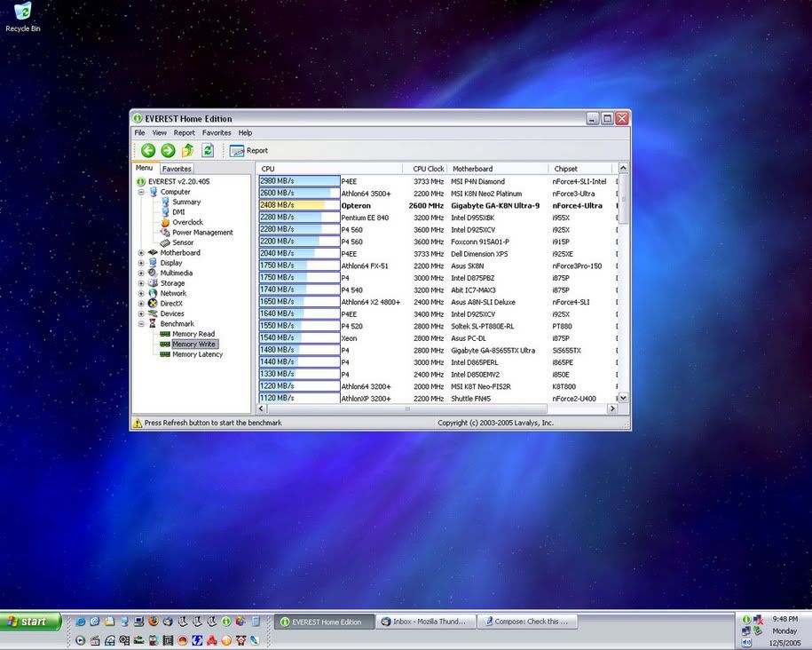Sort by CPU Clock column header
This screenshot has width=812, height=650.
(x=428, y=169)
